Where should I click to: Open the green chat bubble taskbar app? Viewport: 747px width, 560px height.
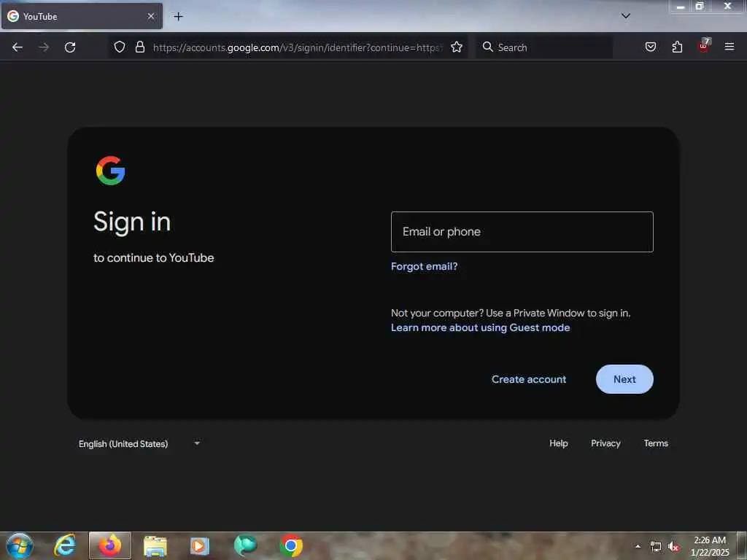pyautogui.click(x=245, y=545)
